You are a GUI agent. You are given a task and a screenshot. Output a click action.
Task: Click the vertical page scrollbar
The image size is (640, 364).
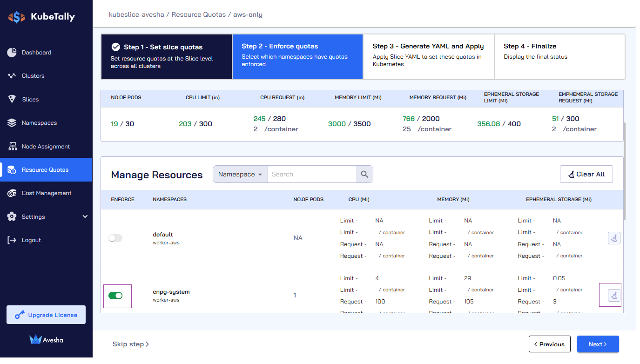click(625, 171)
